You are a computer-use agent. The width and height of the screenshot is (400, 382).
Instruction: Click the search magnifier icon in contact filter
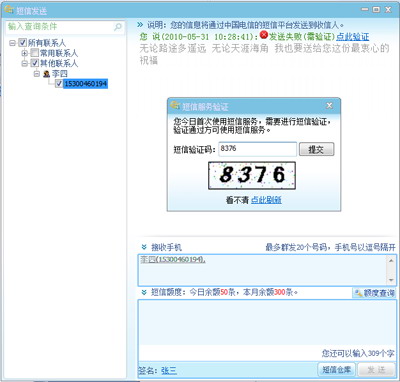tap(118, 27)
